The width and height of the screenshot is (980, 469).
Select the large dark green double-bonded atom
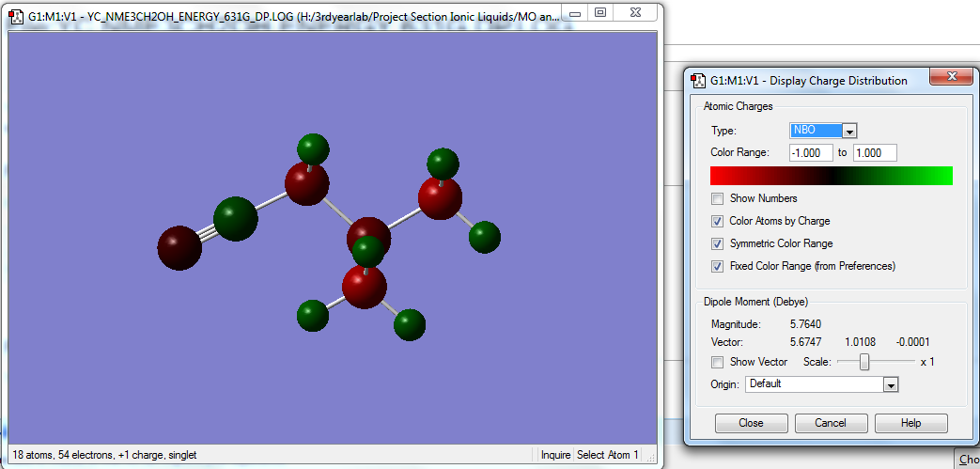[235, 219]
